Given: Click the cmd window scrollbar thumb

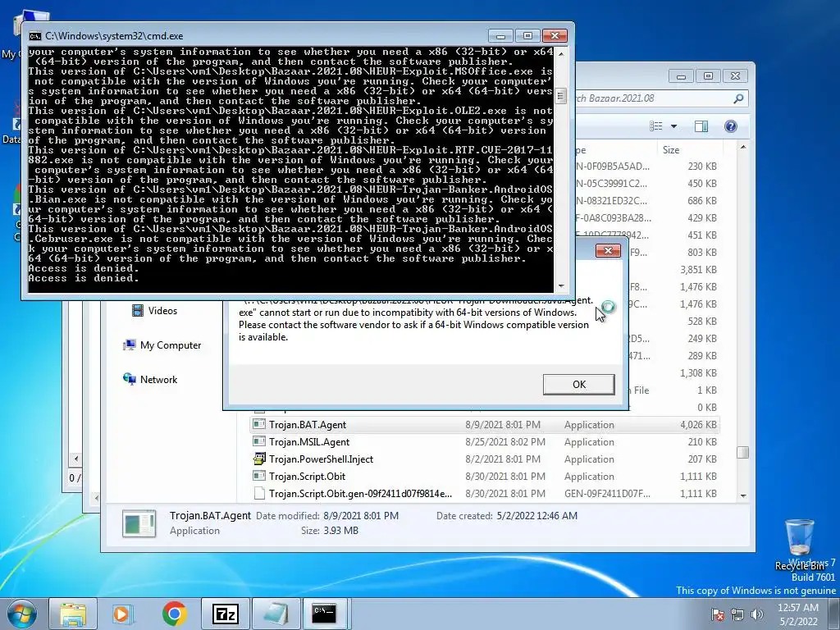Looking at the screenshot, I should point(561,97).
